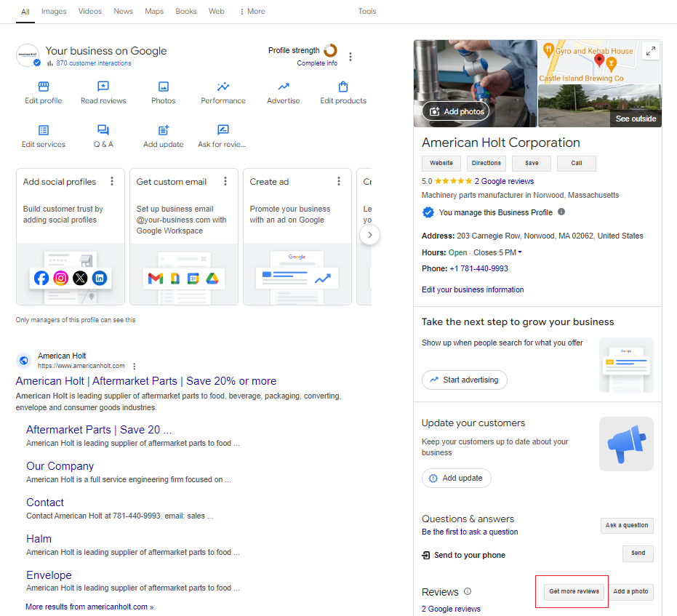Expand the map with the fullscreen icon
Screen dimensions: 677x616
[651, 51]
